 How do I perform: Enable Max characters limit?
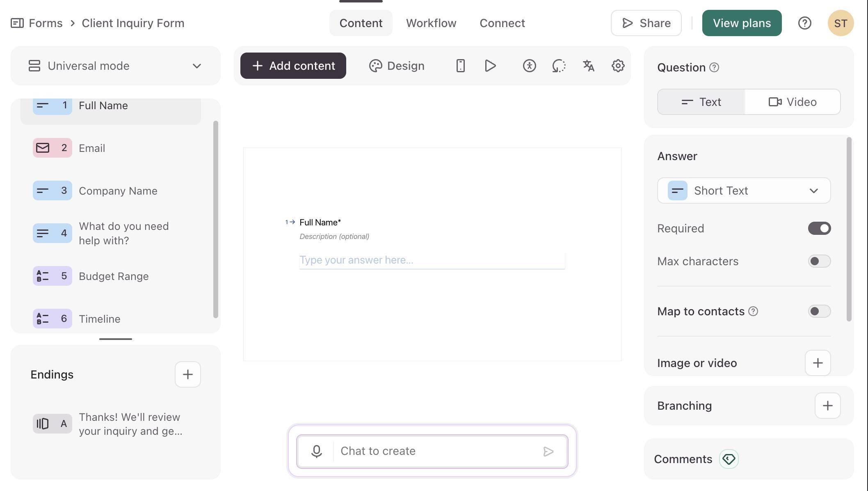[x=819, y=261]
